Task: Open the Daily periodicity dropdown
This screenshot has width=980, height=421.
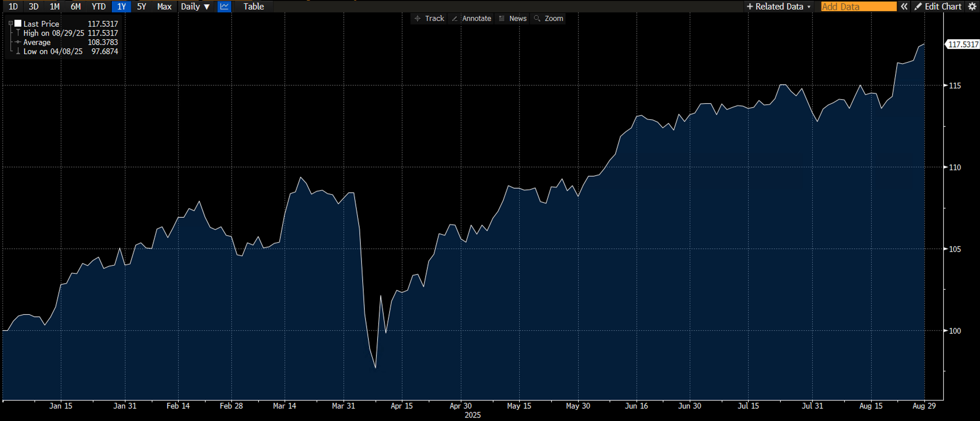Action: coord(195,7)
